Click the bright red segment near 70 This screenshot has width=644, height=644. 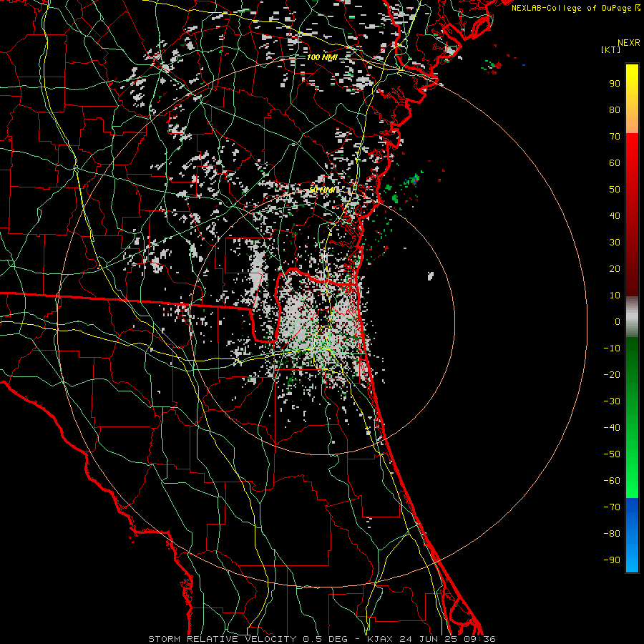632,144
